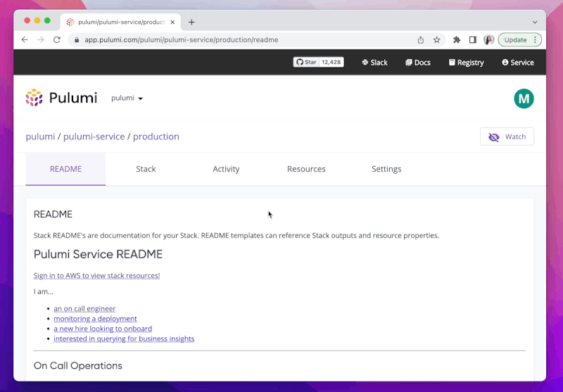Click the On Call Operations heading

click(x=78, y=365)
